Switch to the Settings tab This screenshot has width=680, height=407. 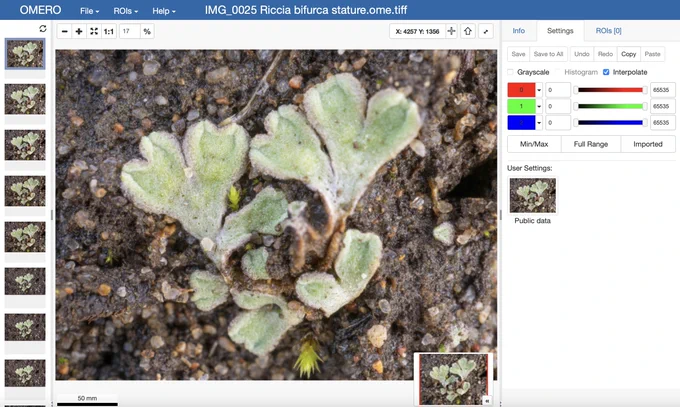click(560, 31)
